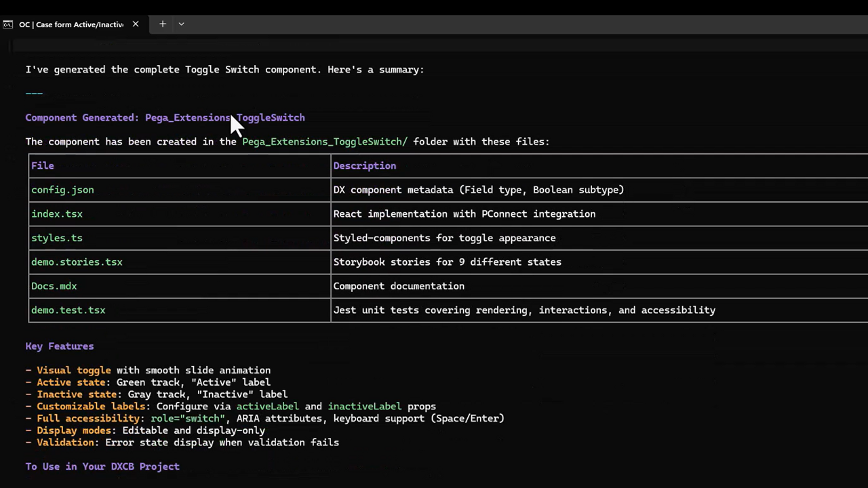868x488 pixels.
Task: Click styles.ts in the file table
Action: pos(57,238)
